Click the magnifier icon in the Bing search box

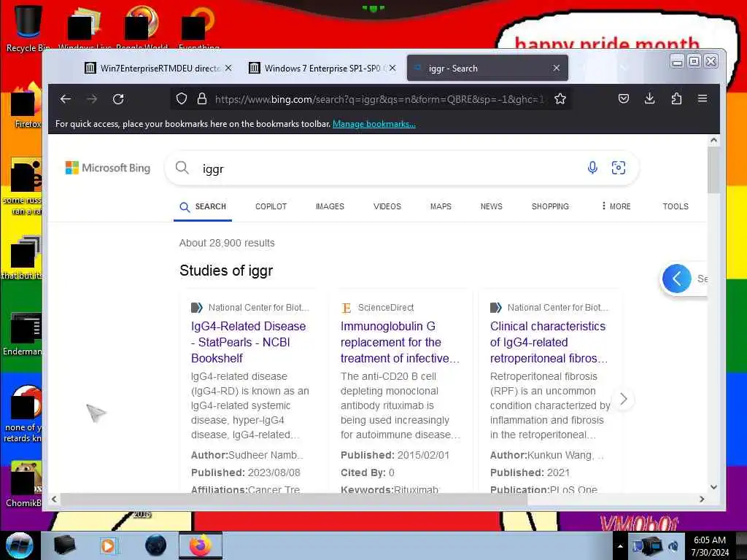182,168
